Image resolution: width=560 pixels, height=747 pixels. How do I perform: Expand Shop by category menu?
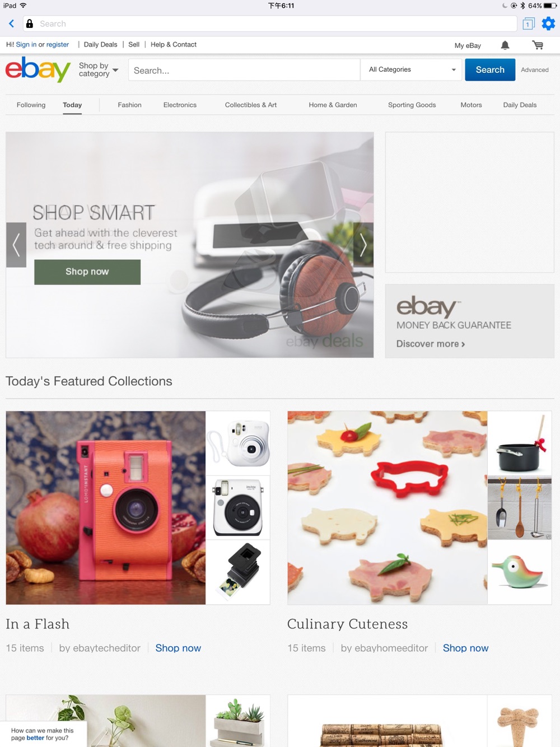99,69
